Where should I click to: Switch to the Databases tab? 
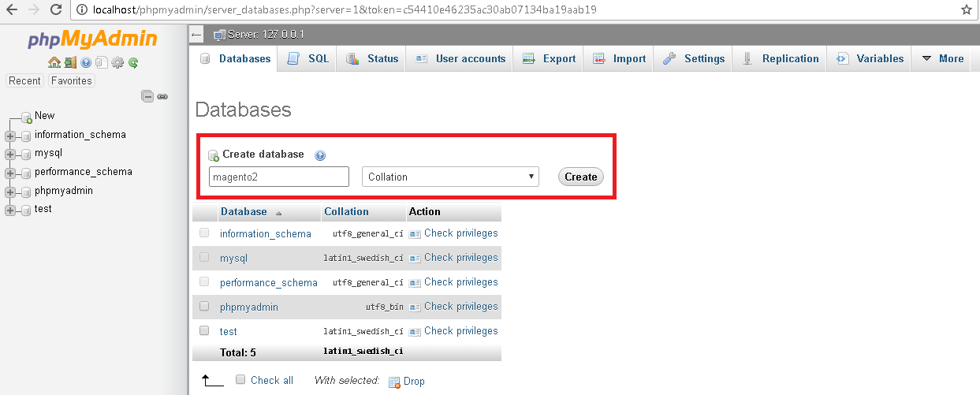pyautogui.click(x=234, y=59)
